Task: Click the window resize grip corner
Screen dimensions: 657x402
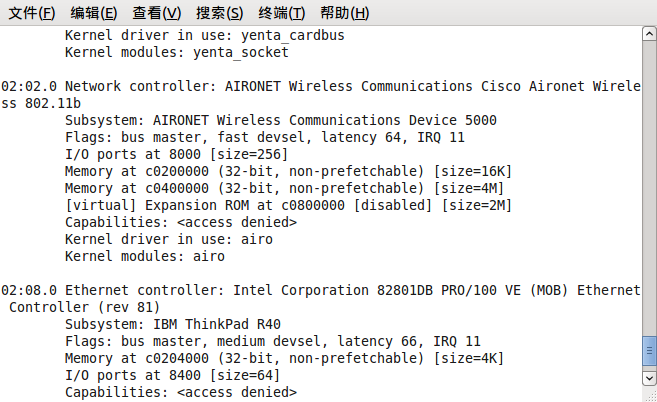Action: (x=651, y=395)
